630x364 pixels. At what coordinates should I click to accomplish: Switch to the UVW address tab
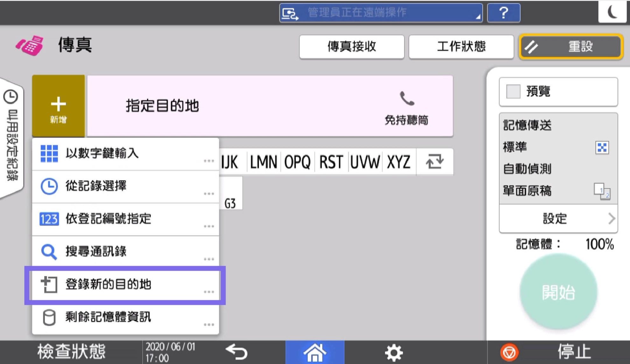pos(365,162)
